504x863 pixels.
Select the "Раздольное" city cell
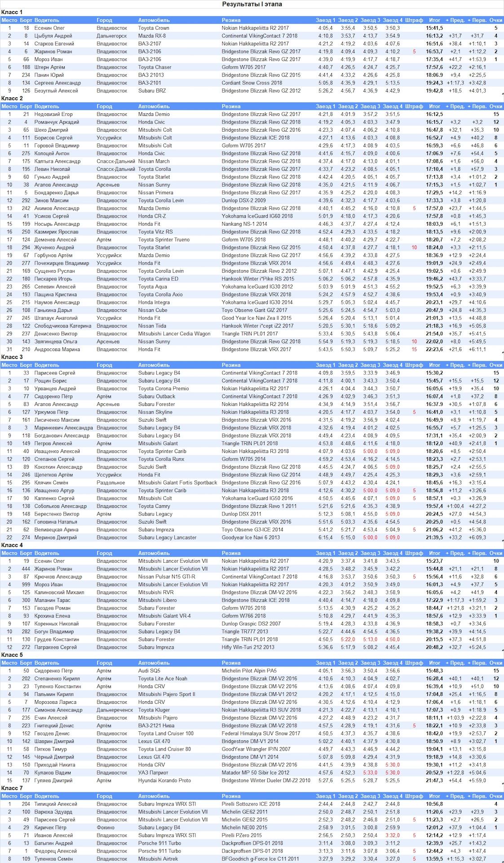111,483
